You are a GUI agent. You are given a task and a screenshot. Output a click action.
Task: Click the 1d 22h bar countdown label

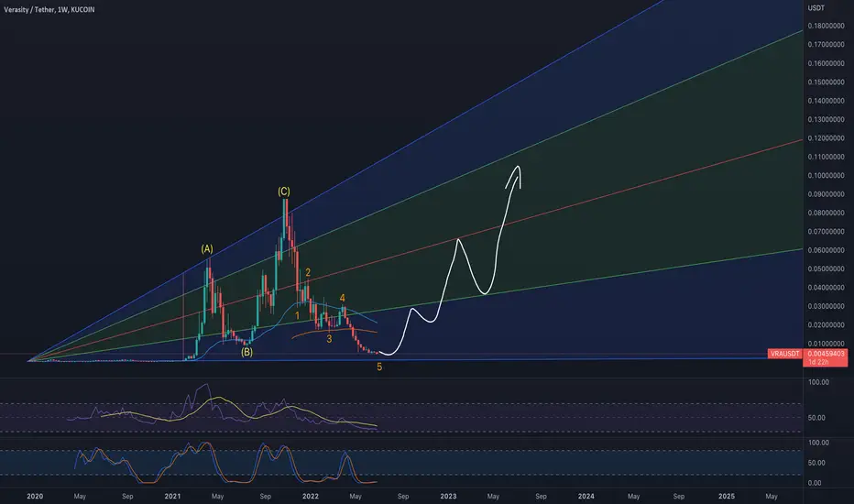(x=818, y=362)
